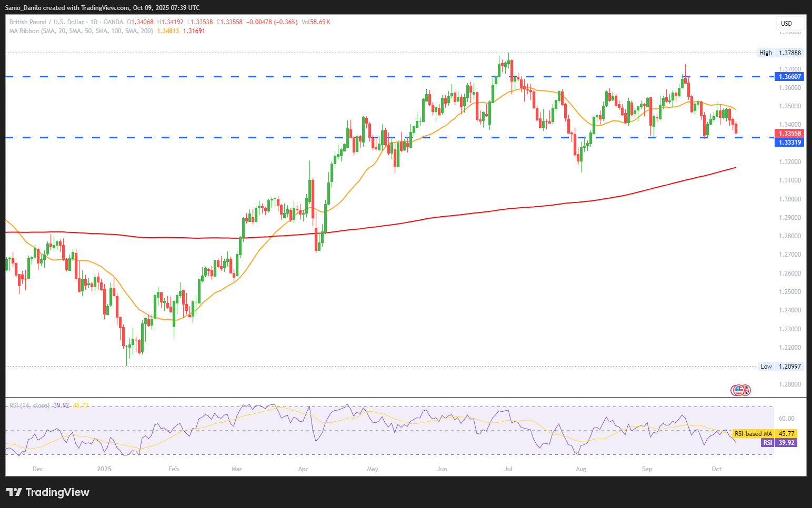Click the 2025 label on time axis
812x508 pixels.
pos(104,469)
